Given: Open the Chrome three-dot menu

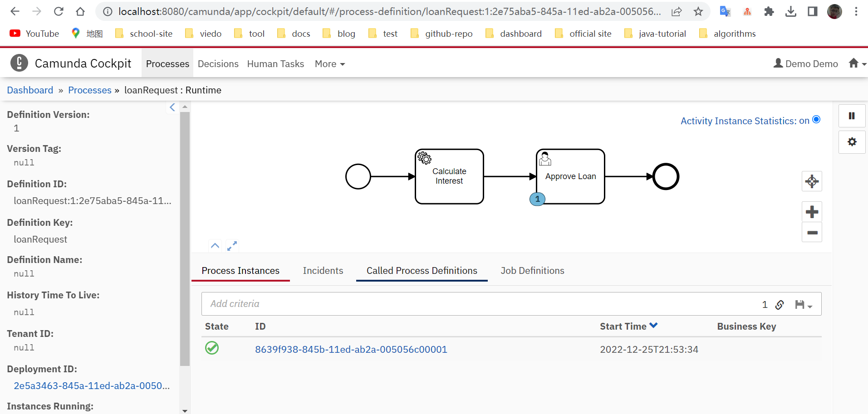Looking at the screenshot, I should tap(856, 12).
